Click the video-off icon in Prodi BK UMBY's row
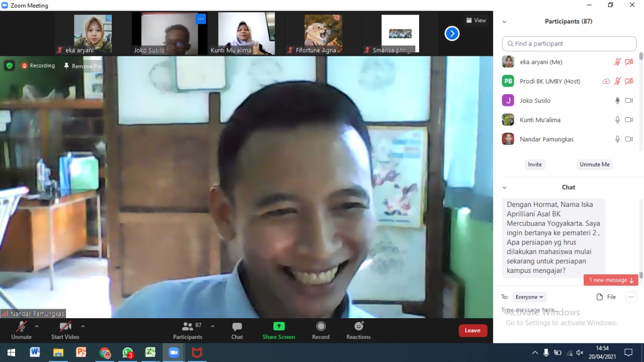Viewport: 644px width, 362px height. coord(629,81)
